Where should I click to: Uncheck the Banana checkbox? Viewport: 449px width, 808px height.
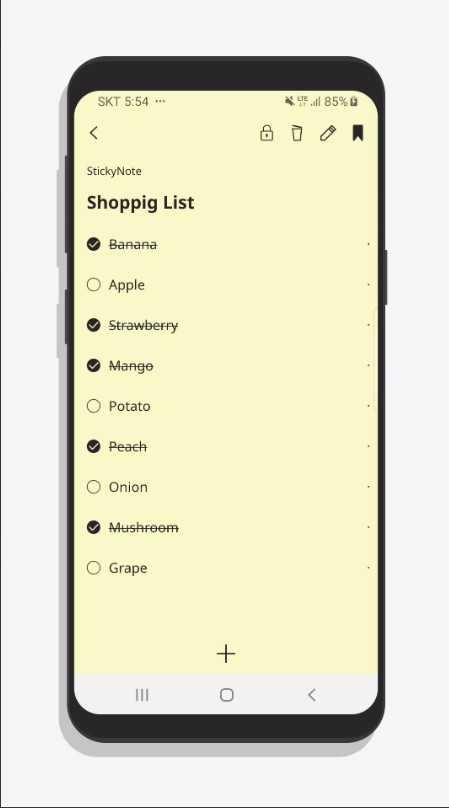(93, 244)
